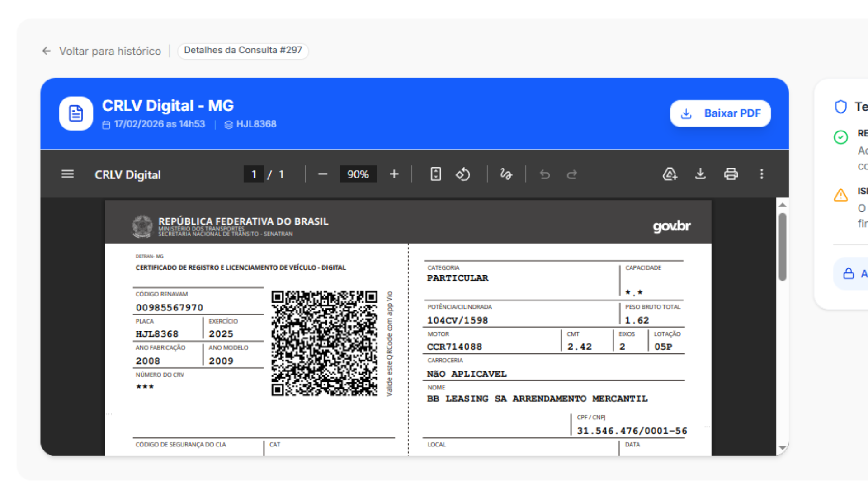This screenshot has height=488, width=868.
Task: Select Detalhes da Consulta #297 tab
Action: (x=243, y=51)
